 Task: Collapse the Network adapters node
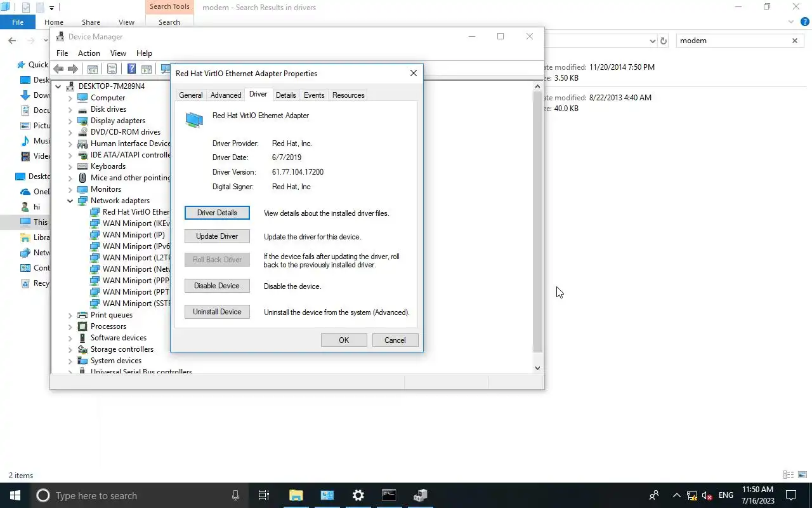click(x=70, y=201)
